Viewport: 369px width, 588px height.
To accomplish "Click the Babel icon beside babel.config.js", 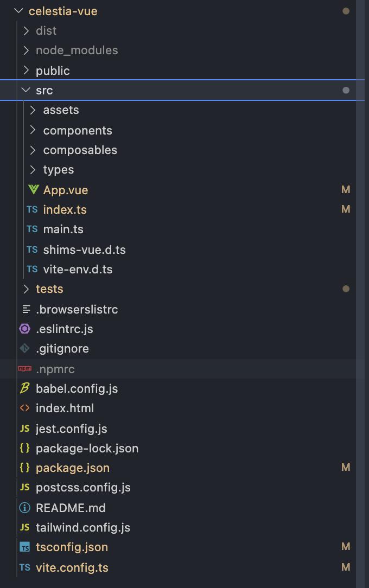I will coord(25,388).
